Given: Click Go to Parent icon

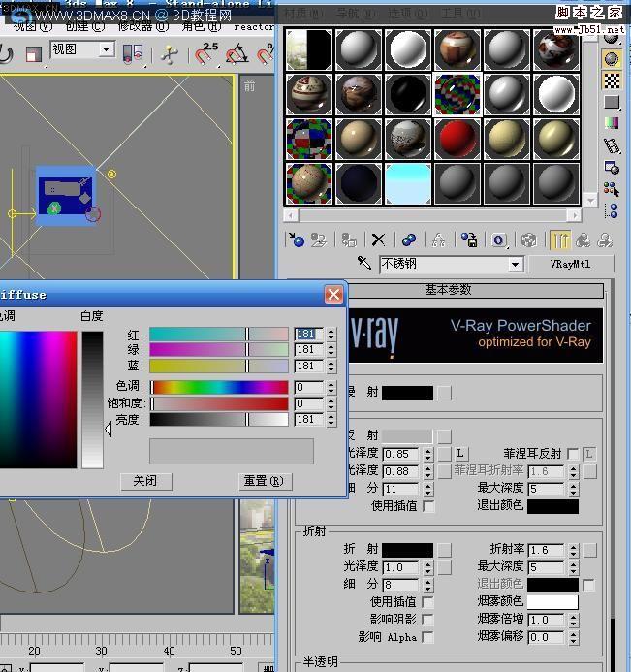Looking at the screenshot, I should pyautogui.click(x=584, y=240).
